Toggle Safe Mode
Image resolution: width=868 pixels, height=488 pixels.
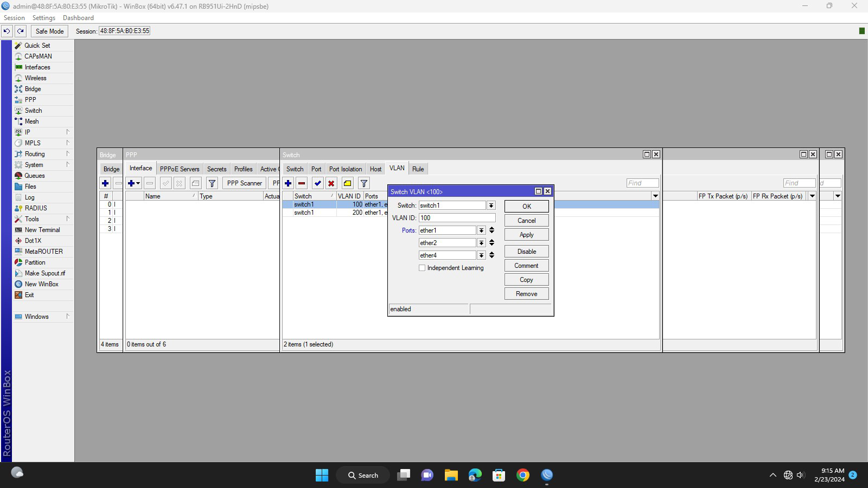click(49, 31)
